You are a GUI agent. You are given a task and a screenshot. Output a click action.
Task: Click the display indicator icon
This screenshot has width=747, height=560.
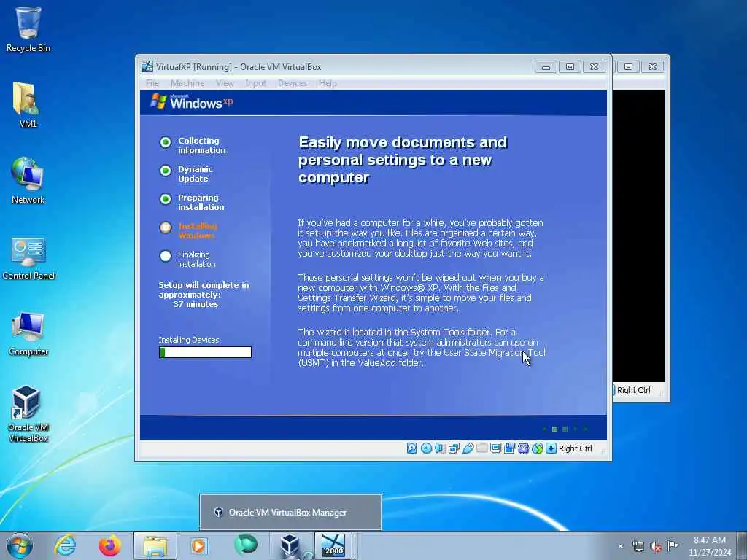[x=495, y=448]
